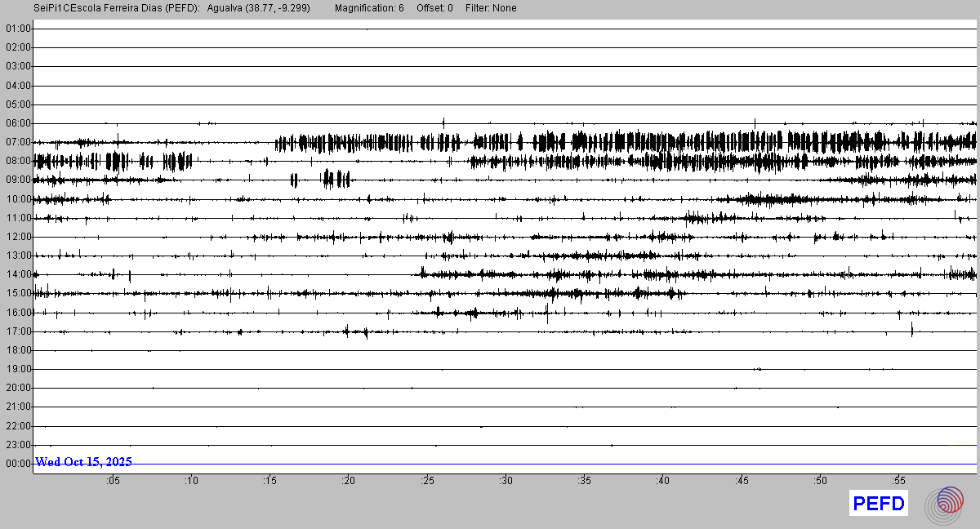Click the blue PEFD logo badge
This screenshot has height=529, width=980.
click(879, 504)
